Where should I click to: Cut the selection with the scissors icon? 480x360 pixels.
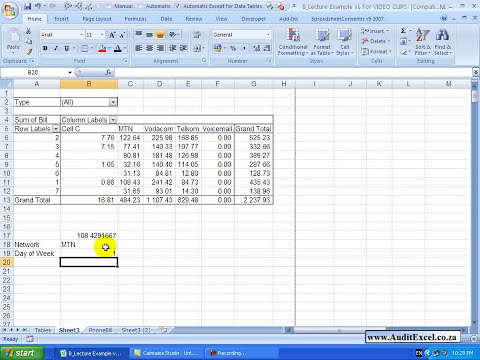[29, 31]
